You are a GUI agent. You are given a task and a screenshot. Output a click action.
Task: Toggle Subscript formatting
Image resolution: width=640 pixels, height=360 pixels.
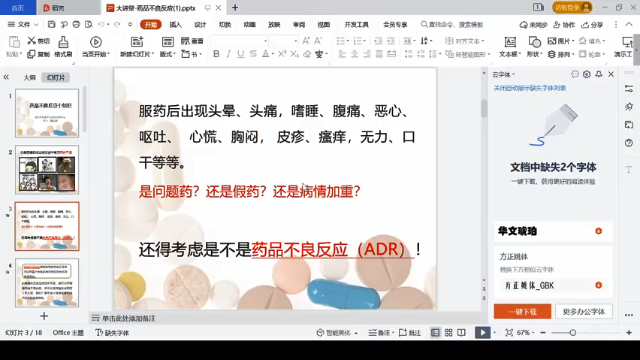click(x=295, y=54)
